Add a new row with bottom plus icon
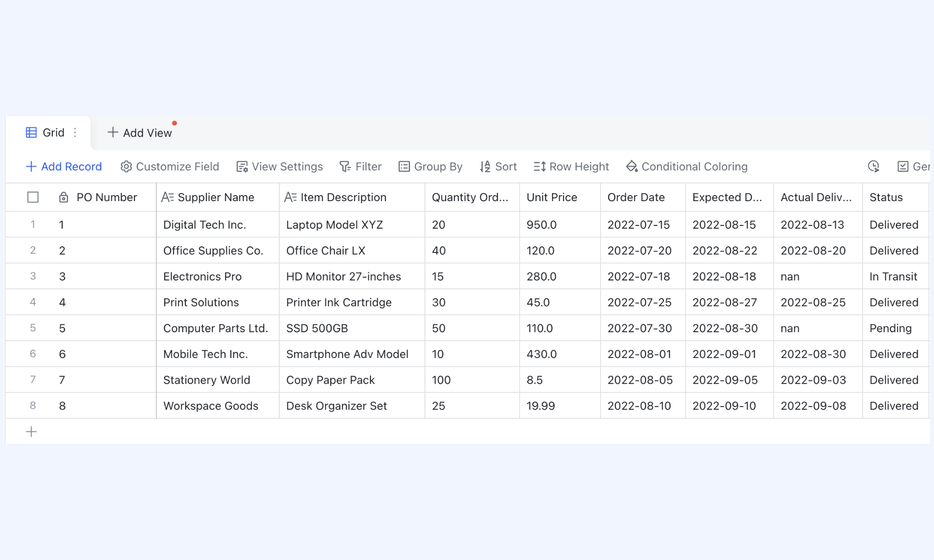Image resolution: width=934 pixels, height=560 pixels. (x=31, y=432)
